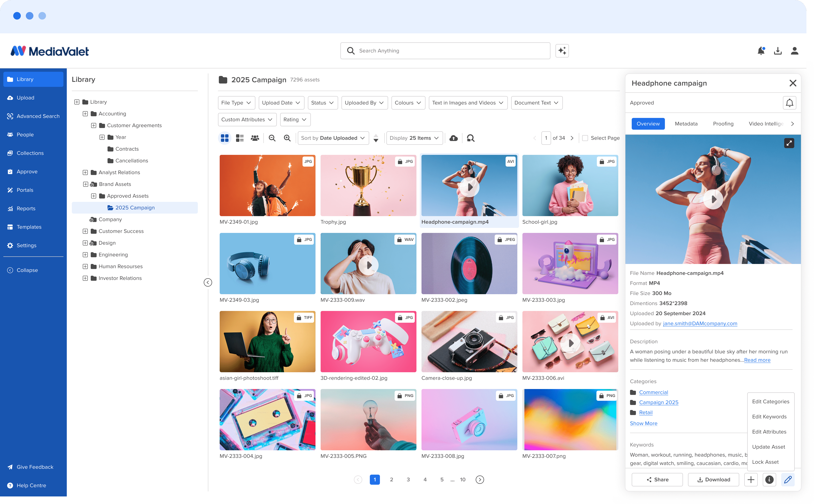Click the zoom out thumbnails magnifier
Image resolution: width=814 pixels, height=504 pixels.
pos(272,138)
